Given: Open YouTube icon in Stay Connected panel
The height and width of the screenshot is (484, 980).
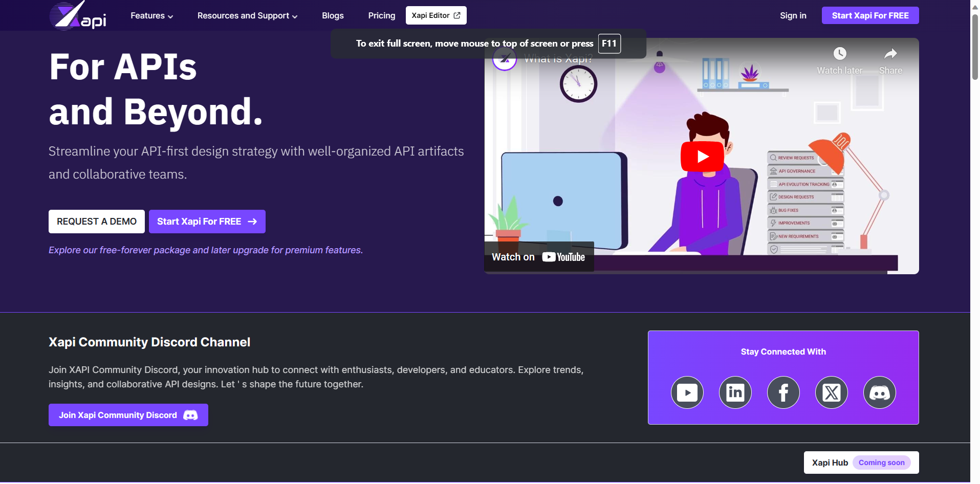Looking at the screenshot, I should click(687, 392).
